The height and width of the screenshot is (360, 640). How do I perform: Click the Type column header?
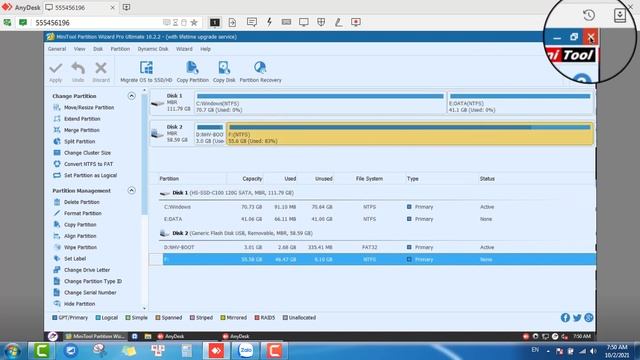[x=413, y=179]
